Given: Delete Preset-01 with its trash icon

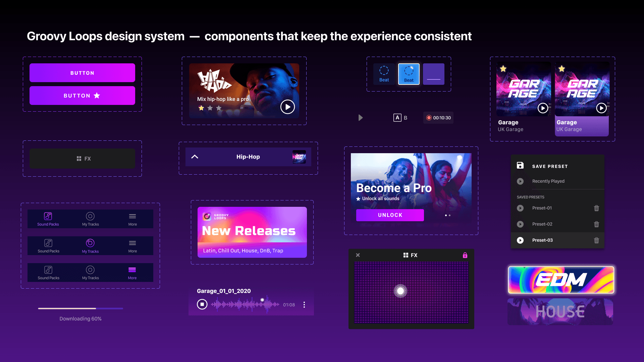Looking at the screenshot, I should click(596, 208).
